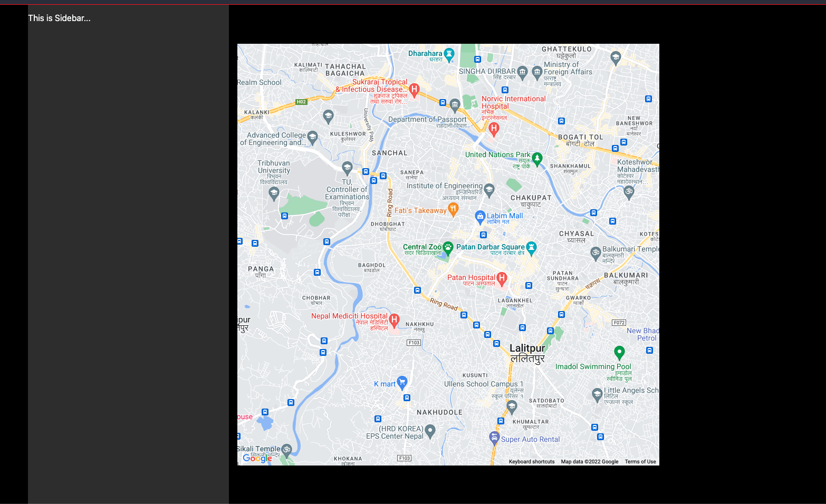Click the TU Controller of Examinations icon
The image size is (826, 504).
347,168
